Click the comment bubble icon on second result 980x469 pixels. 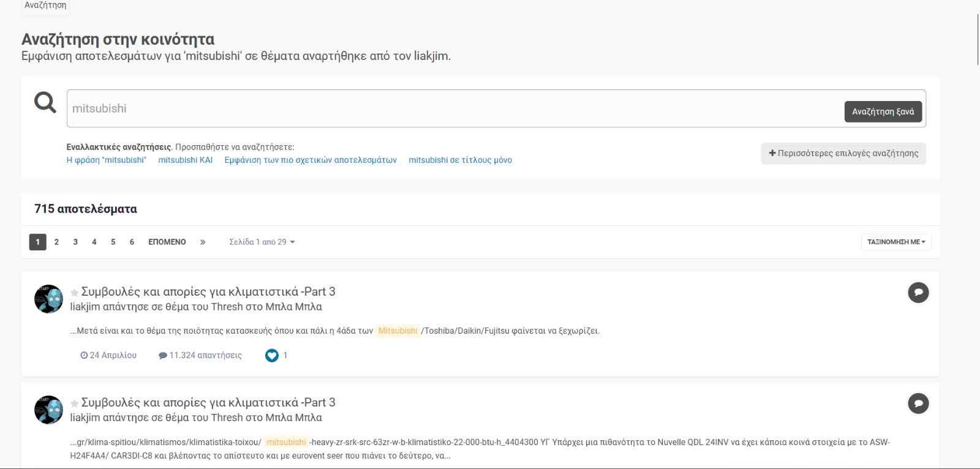(918, 403)
